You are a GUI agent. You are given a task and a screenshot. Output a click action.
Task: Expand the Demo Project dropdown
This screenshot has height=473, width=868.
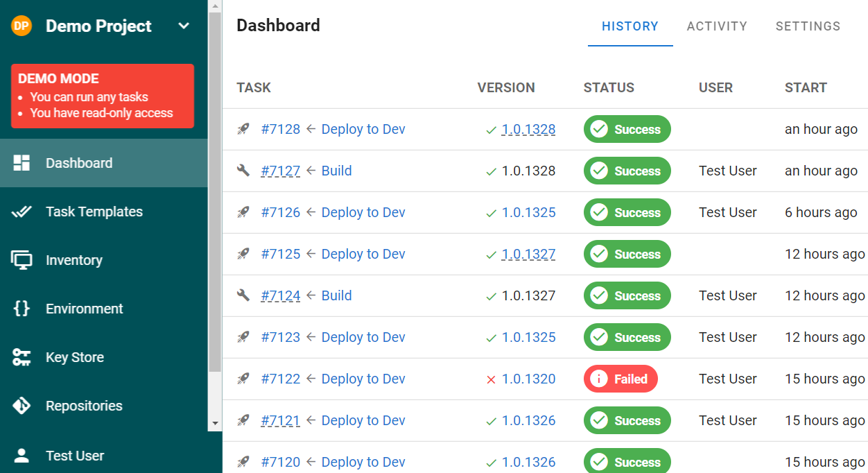pos(183,26)
